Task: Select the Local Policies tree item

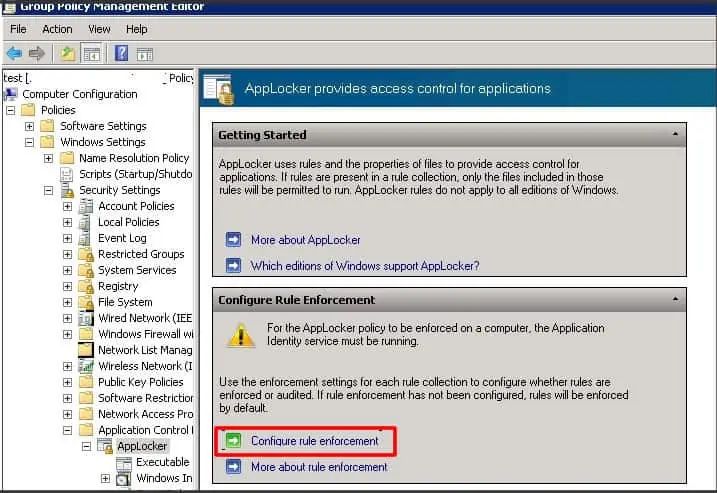Action: [x=128, y=222]
